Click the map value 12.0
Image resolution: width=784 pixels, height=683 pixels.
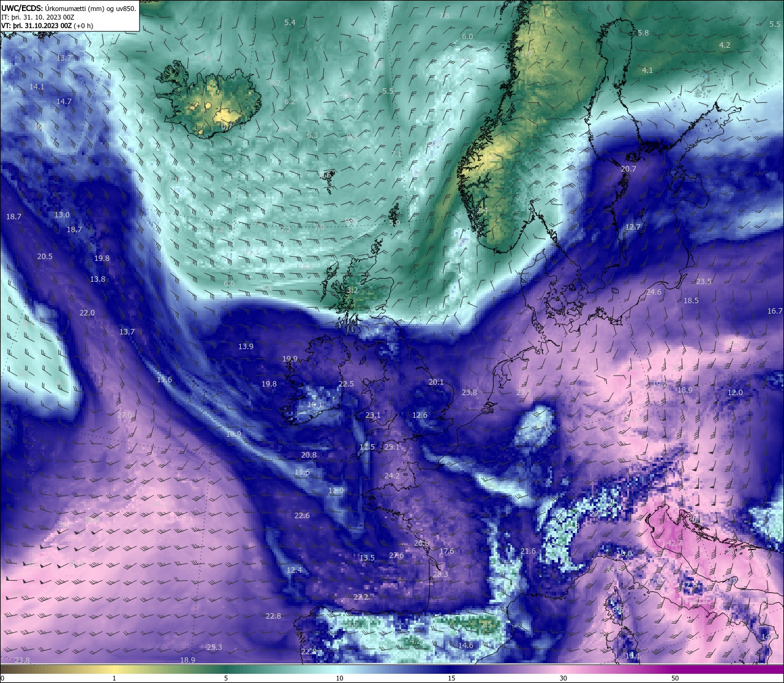pos(735,393)
